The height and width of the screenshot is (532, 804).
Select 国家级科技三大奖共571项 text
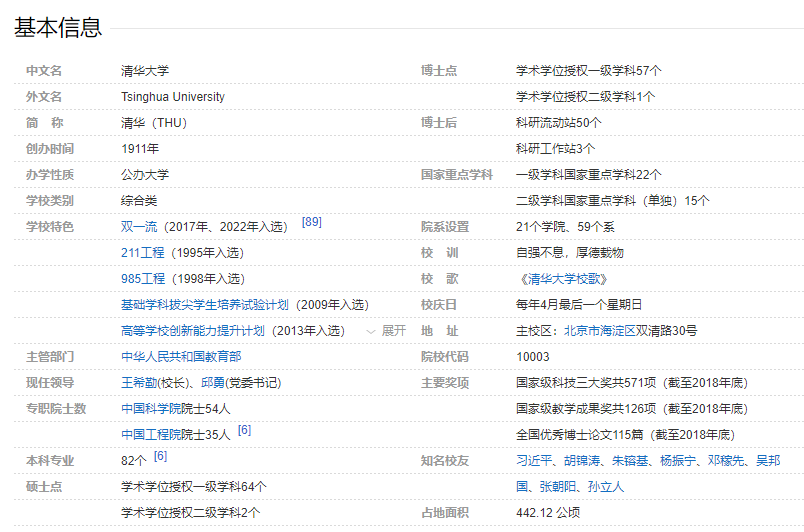pyautogui.click(x=586, y=383)
